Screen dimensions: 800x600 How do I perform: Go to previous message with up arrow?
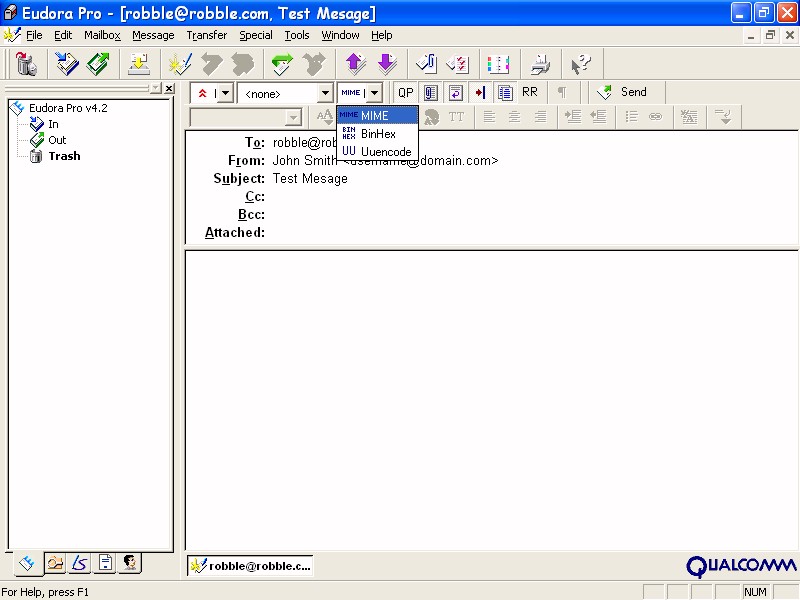356,64
